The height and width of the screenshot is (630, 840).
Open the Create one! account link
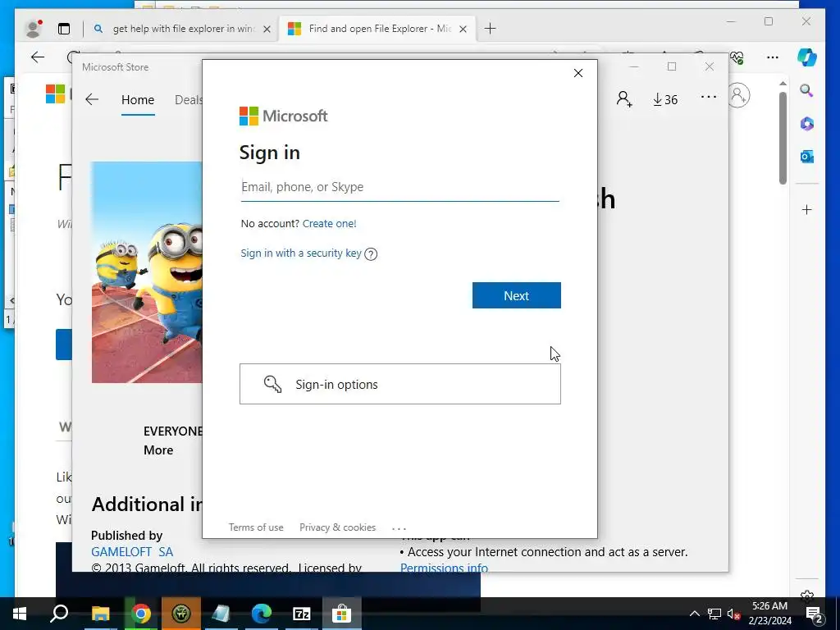(330, 223)
